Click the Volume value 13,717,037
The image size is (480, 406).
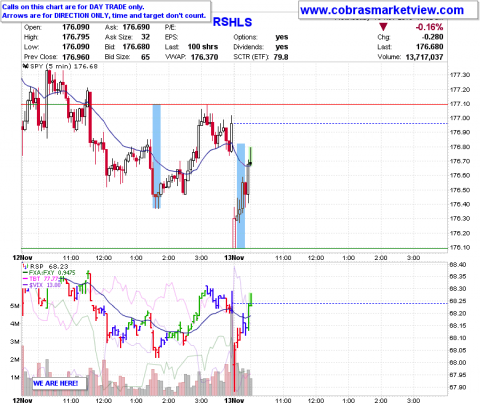(424, 57)
